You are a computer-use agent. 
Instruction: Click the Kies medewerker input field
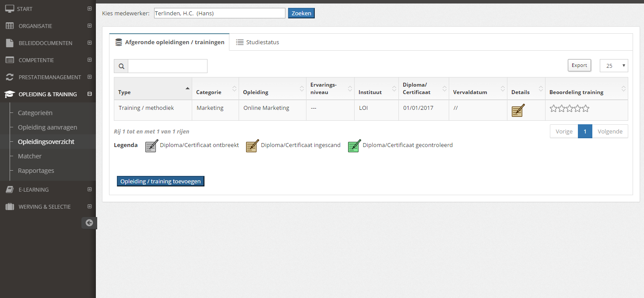click(x=219, y=13)
